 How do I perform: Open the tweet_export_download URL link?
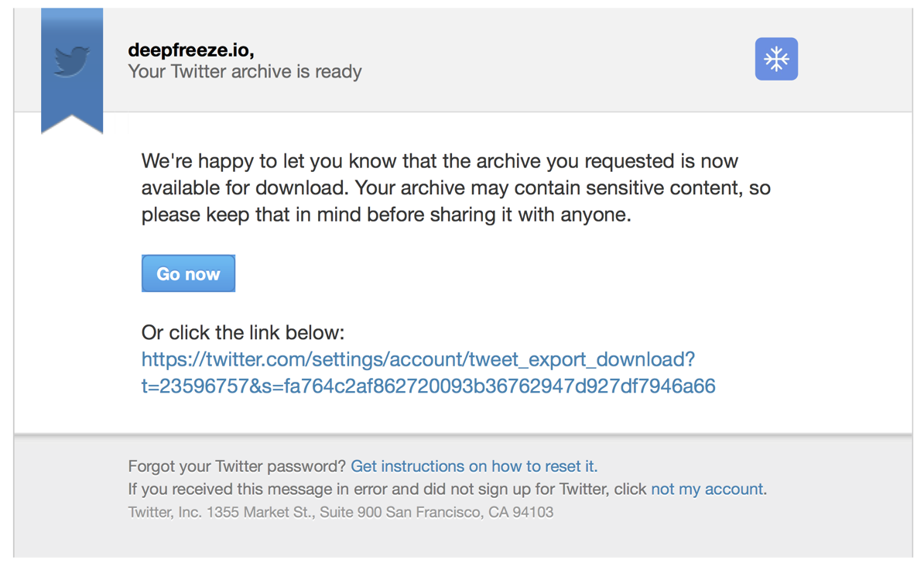[418, 359]
